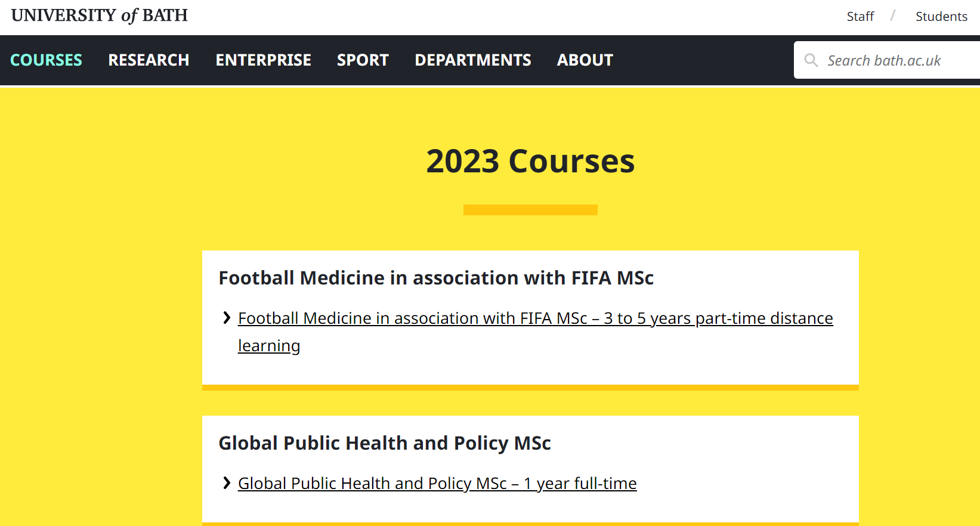The width and height of the screenshot is (980, 526).
Task: Focus the Search bath.ac.uk field
Action: [895, 60]
